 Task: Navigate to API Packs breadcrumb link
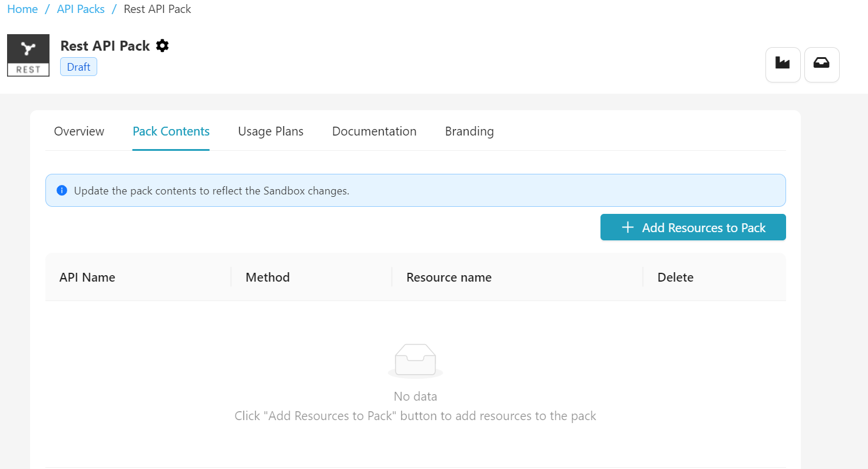(81, 9)
